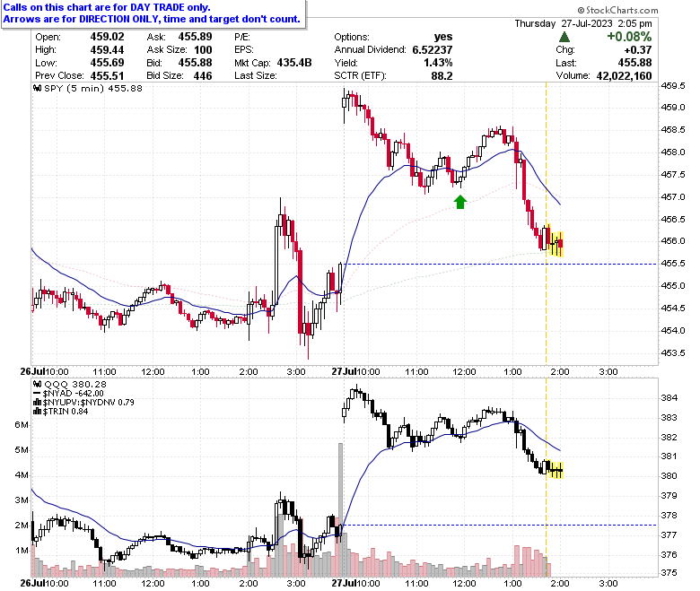Click the yellow highlighted candles on SPY chart

pos(556,241)
